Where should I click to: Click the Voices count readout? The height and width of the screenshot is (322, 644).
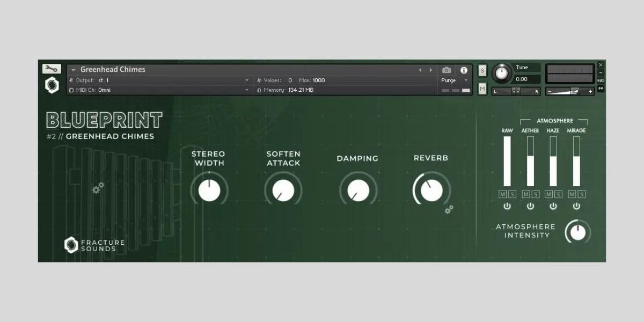click(x=275, y=80)
